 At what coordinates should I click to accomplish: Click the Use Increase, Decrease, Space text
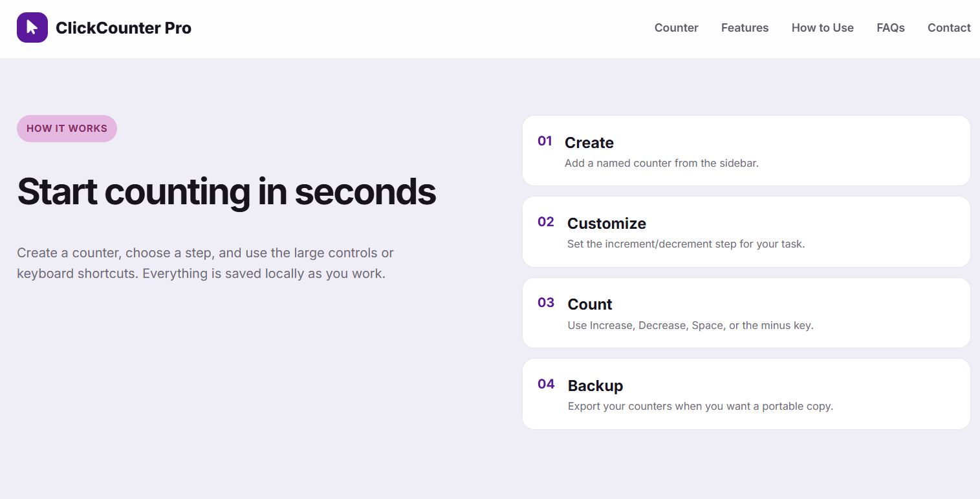(690, 325)
